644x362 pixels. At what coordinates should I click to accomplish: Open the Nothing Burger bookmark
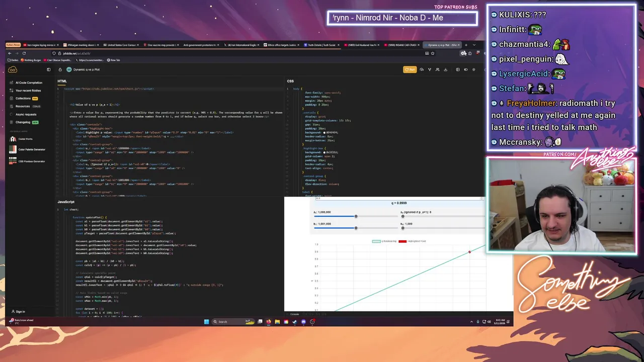(x=31, y=60)
